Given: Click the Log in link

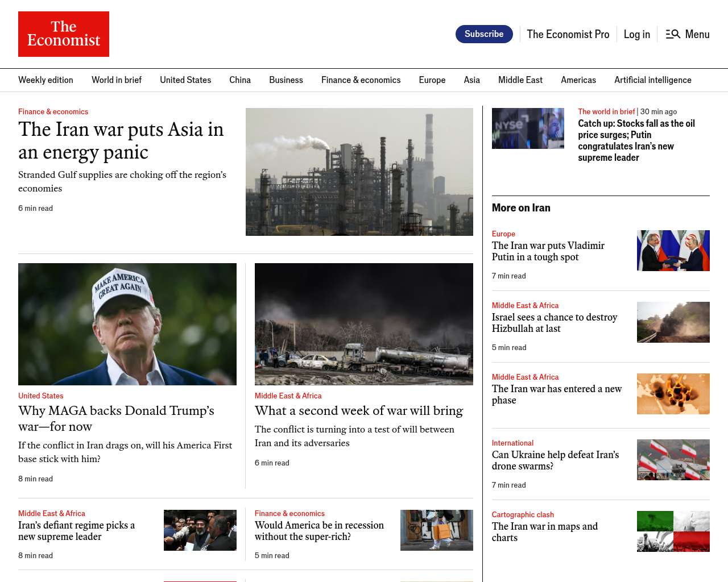Looking at the screenshot, I should [636, 35].
